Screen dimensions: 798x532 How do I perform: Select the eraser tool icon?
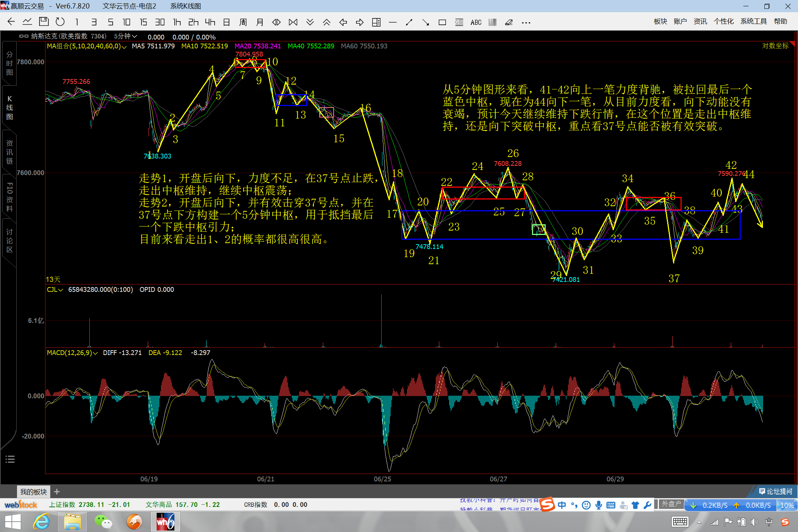(509, 23)
